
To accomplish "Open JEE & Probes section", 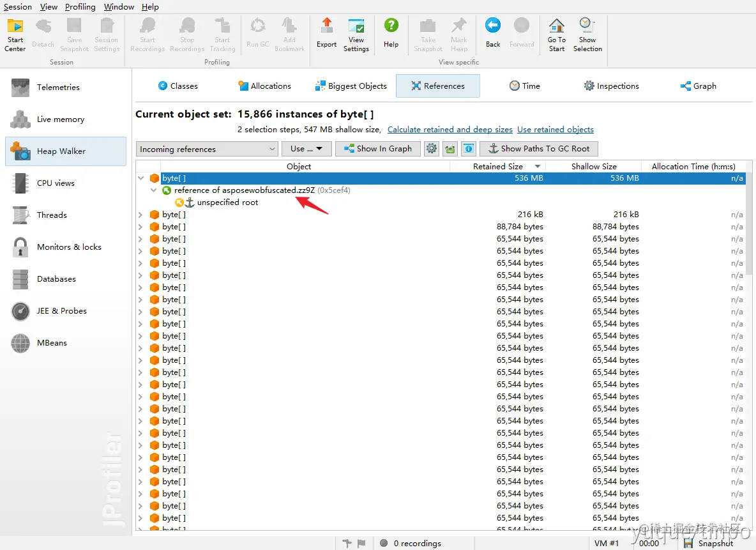I will click(x=66, y=310).
